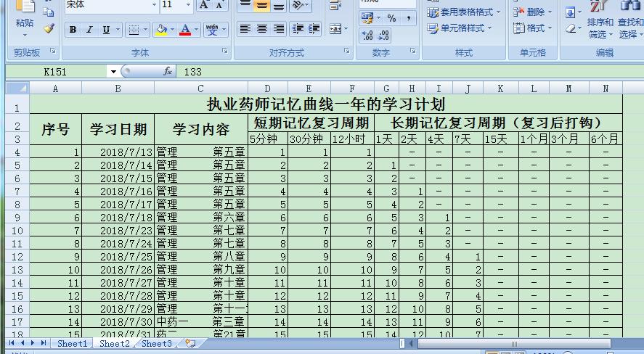Click the Format Painter brush icon
The width and height of the screenshot is (644, 354).
(x=49, y=28)
